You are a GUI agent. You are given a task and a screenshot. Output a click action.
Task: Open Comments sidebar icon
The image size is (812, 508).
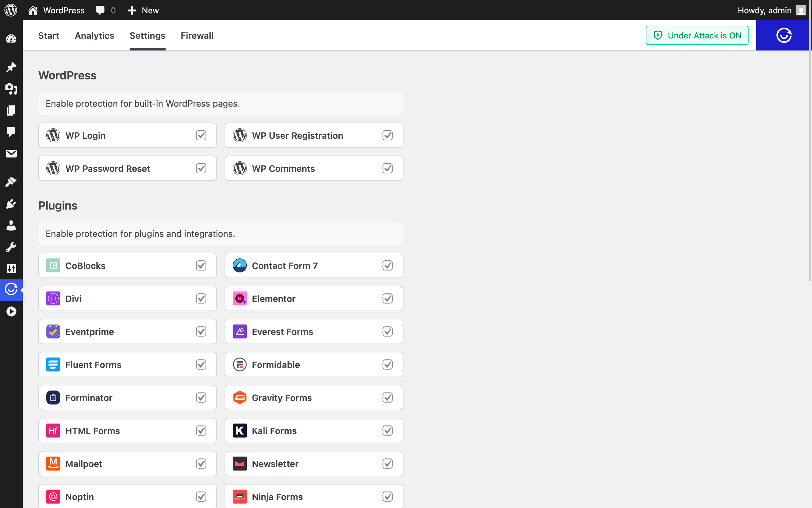coord(11,132)
